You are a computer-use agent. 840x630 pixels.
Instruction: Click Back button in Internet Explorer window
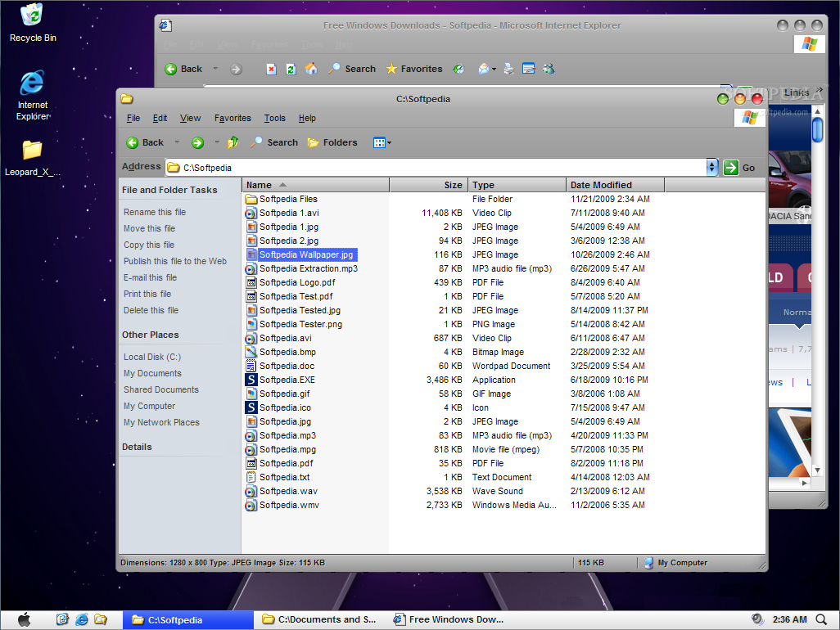click(183, 69)
